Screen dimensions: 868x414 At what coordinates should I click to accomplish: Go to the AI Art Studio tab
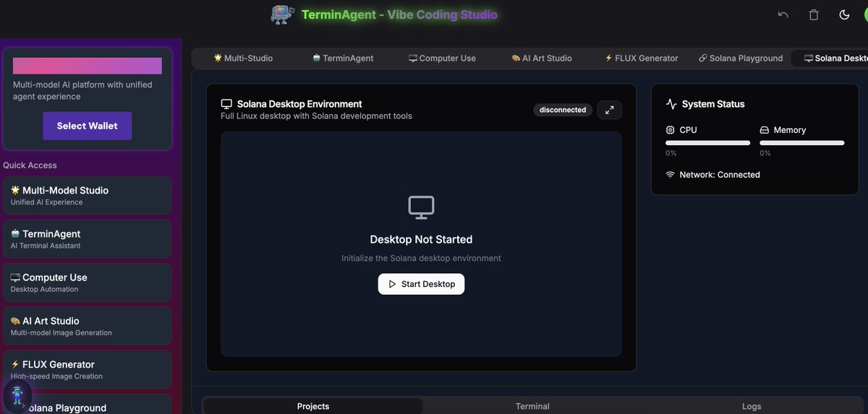click(x=541, y=58)
